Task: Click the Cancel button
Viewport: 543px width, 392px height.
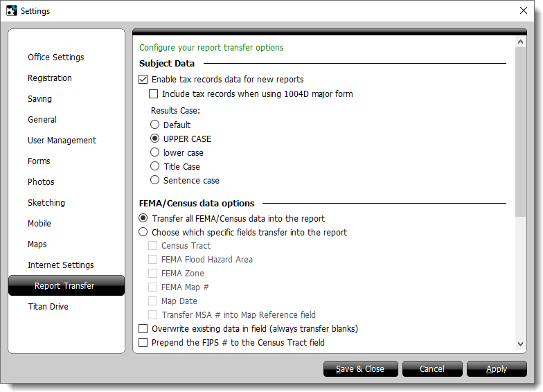Action: click(432, 369)
